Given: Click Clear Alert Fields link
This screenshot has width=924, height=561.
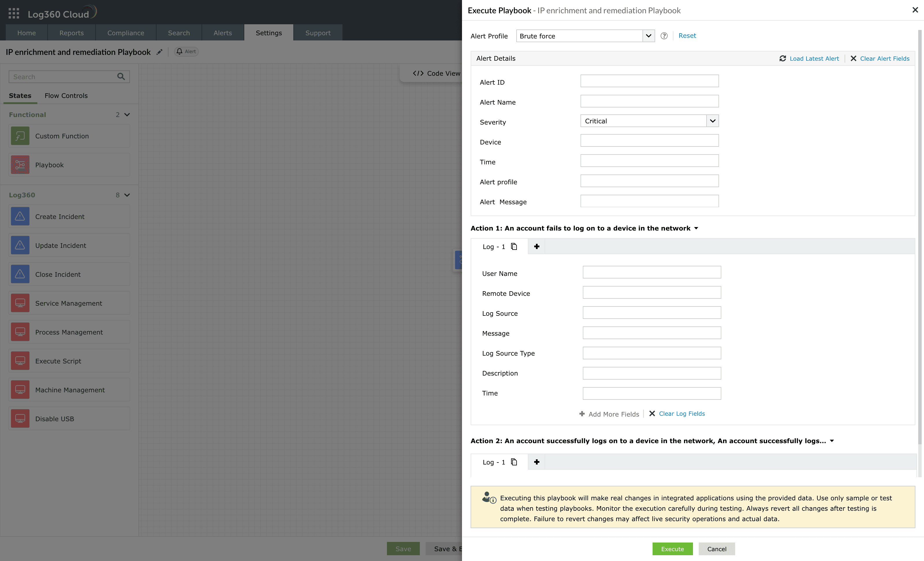Looking at the screenshot, I should (885, 59).
